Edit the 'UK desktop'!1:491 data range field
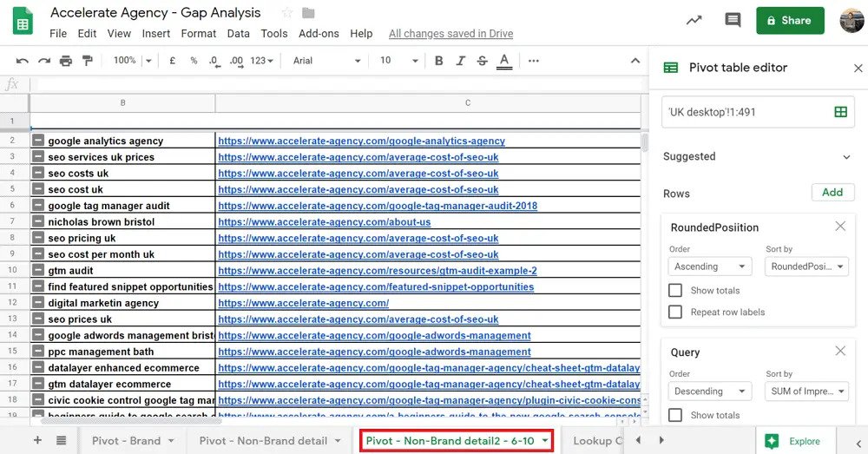 pos(758,112)
